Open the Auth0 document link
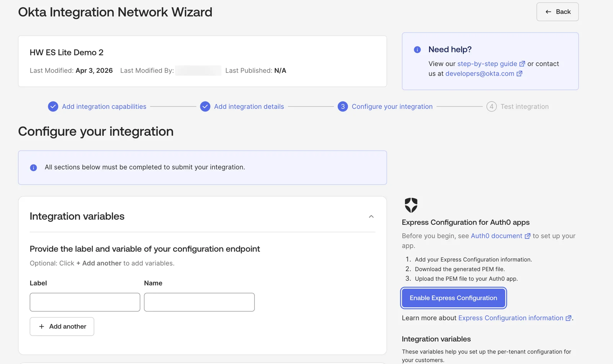 497,236
